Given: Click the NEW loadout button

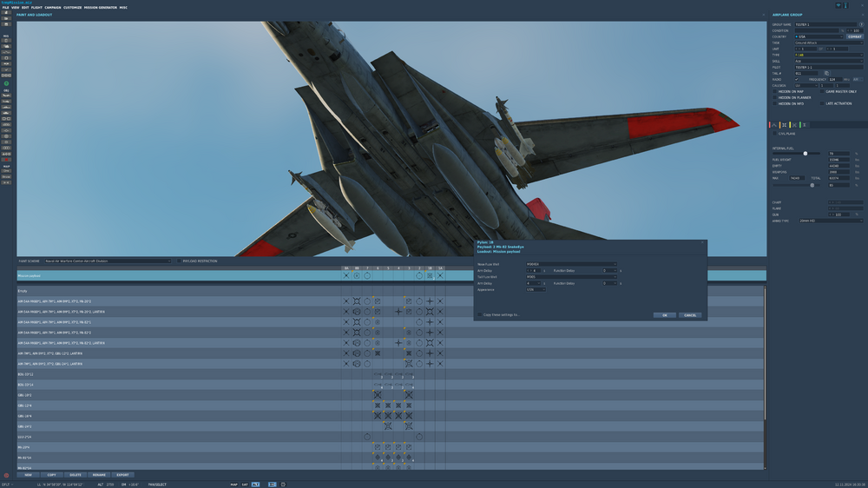Looking at the screenshot, I should pos(29,475).
